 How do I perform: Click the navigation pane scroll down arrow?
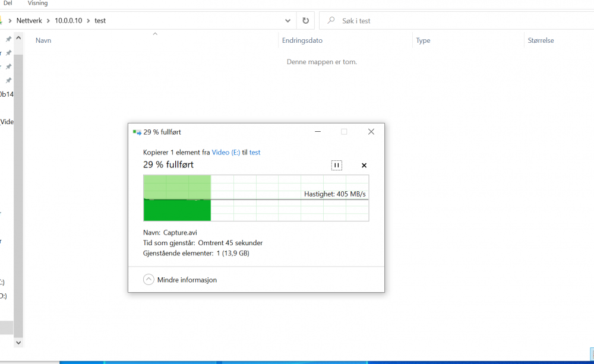[x=18, y=343]
